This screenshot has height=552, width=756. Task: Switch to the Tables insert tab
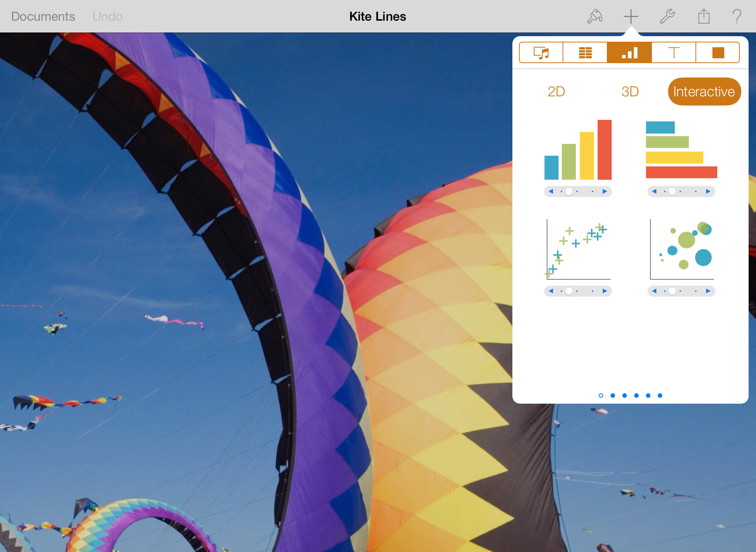(x=585, y=53)
